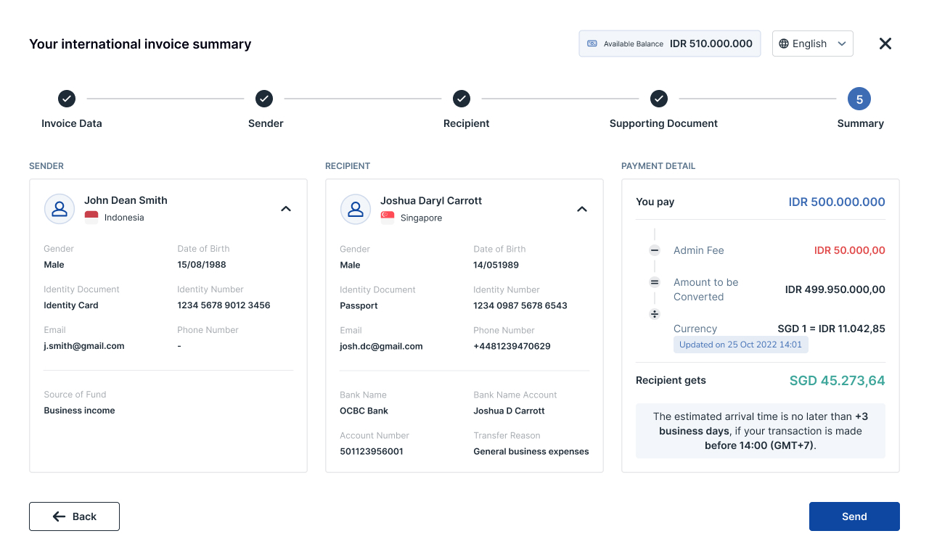Click the minus icon next to Admin Fee
This screenshot has height=560, width=929.
(x=655, y=250)
